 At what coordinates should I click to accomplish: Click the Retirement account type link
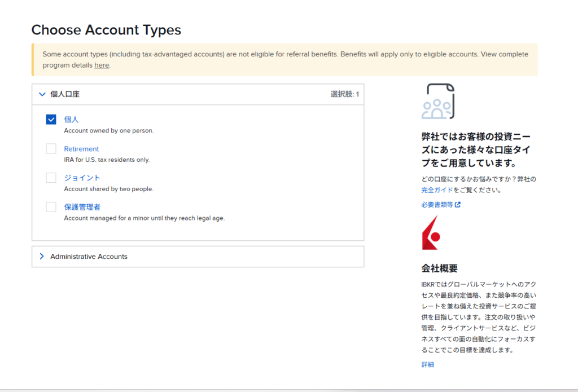81,149
